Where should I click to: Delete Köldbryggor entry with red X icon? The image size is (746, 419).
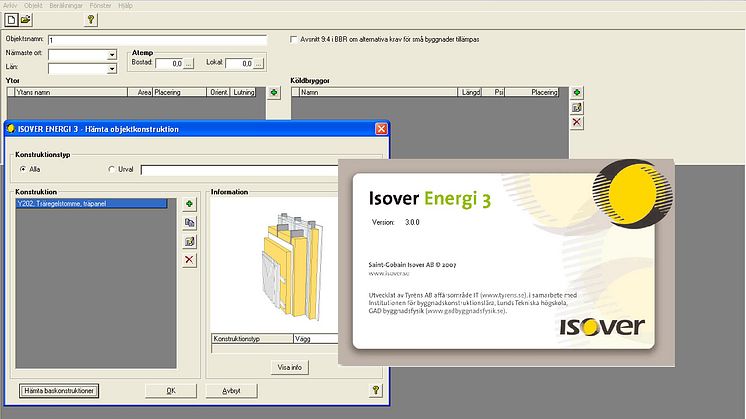577,122
